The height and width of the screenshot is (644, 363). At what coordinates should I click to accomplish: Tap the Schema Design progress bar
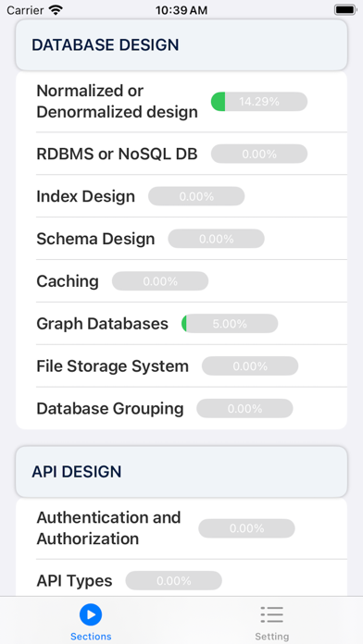(x=217, y=239)
